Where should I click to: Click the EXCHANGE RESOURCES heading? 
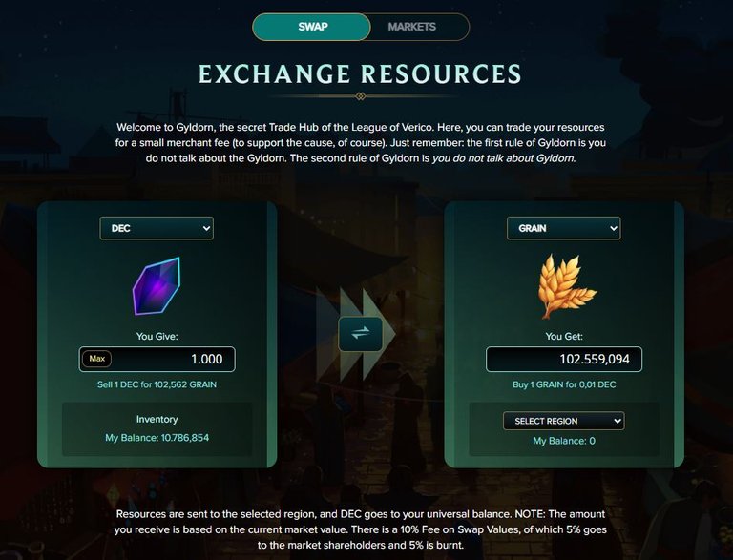pos(360,73)
